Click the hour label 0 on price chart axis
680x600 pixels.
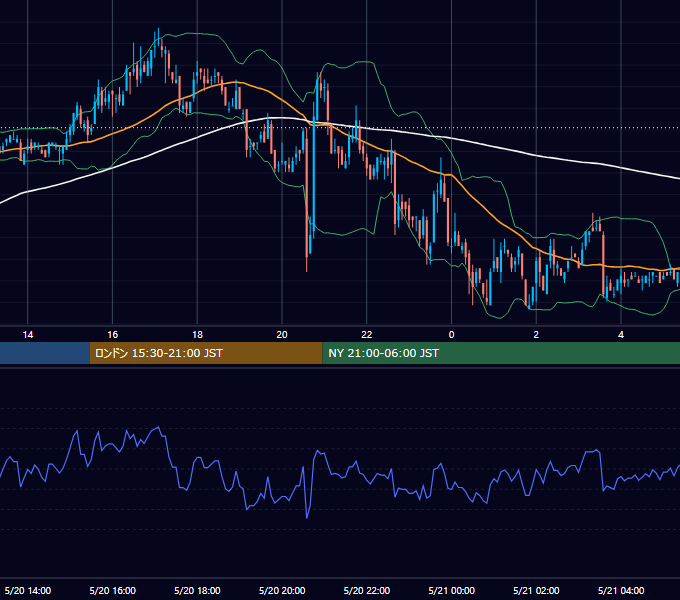(x=451, y=335)
